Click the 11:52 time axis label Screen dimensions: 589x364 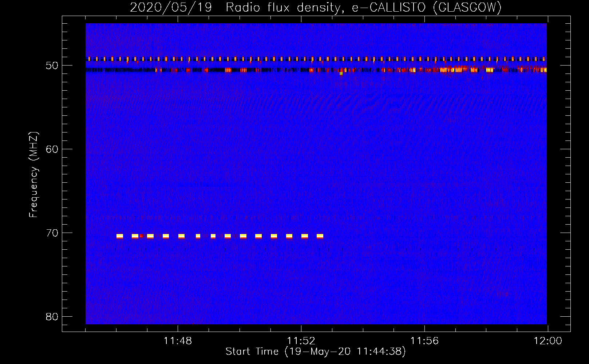(301, 341)
